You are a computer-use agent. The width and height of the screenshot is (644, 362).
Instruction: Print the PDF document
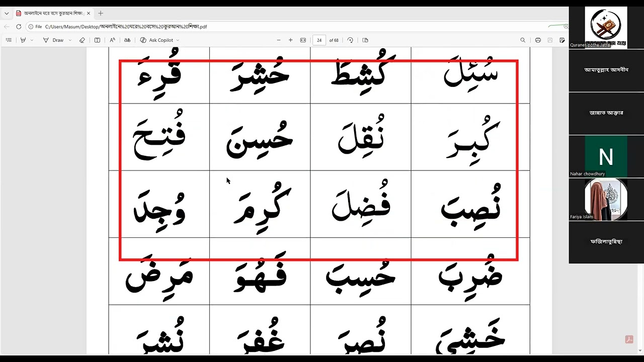[538, 40]
